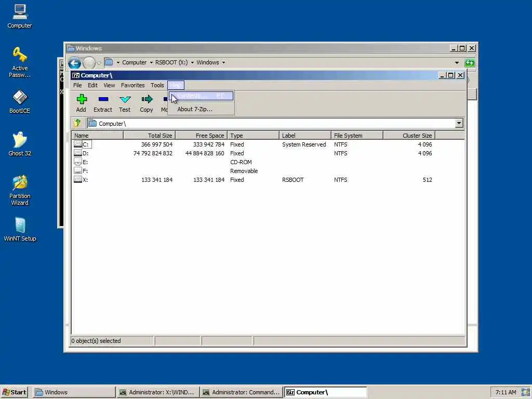This screenshot has width=532, height=399.
Task: Click Computer in explorer breadcrumb
Action: [x=135, y=62]
